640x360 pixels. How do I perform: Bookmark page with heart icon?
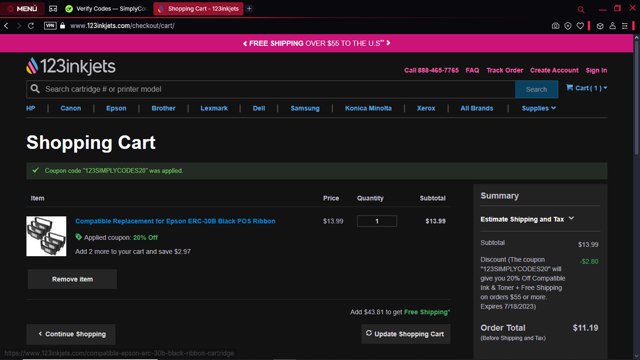coord(580,26)
